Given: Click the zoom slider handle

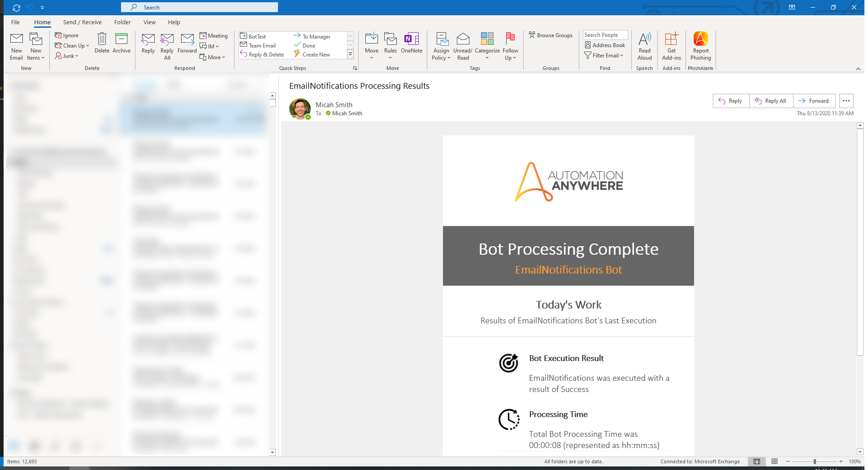Looking at the screenshot, I should click(x=815, y=461).
